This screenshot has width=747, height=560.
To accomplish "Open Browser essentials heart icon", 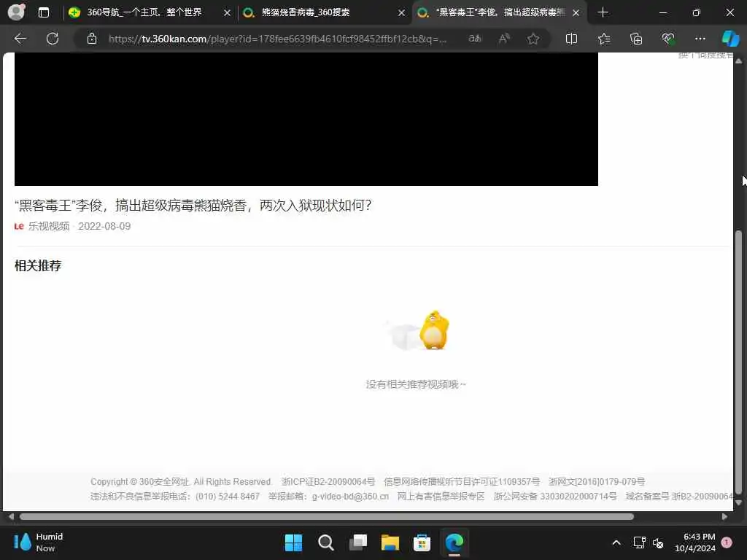I will [x=668, y=39].
